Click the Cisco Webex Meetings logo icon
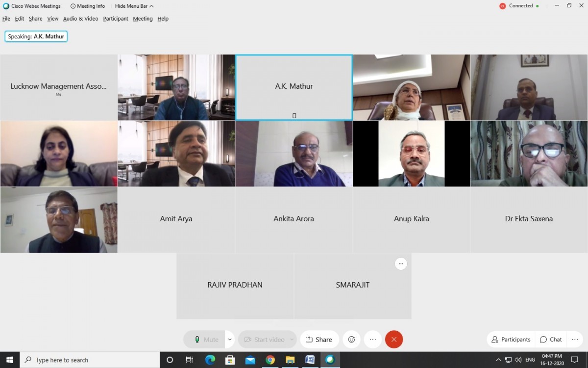Screen dimensions: 588x368 6,6
